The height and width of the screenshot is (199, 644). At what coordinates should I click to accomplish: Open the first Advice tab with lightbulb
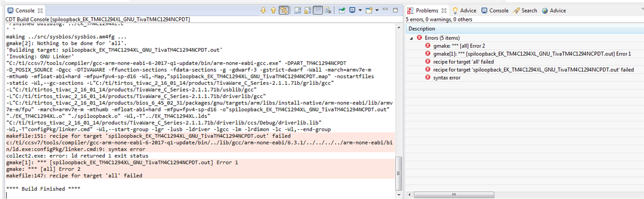pyautogui.click(x=464, y=10)
